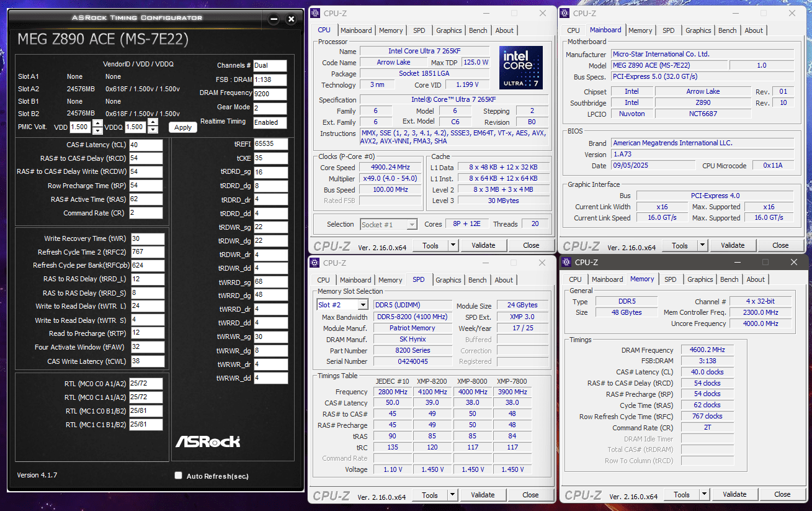
Task: Click the Southbridge value Z890
Action: [x=703, y=102]
